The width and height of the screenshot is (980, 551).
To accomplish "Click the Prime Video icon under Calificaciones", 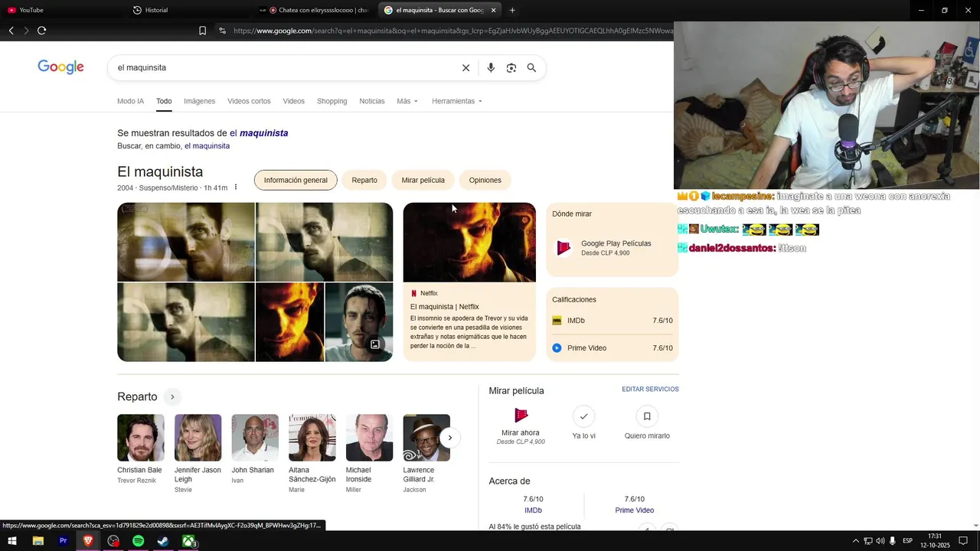I will click(x=557, y=348).
